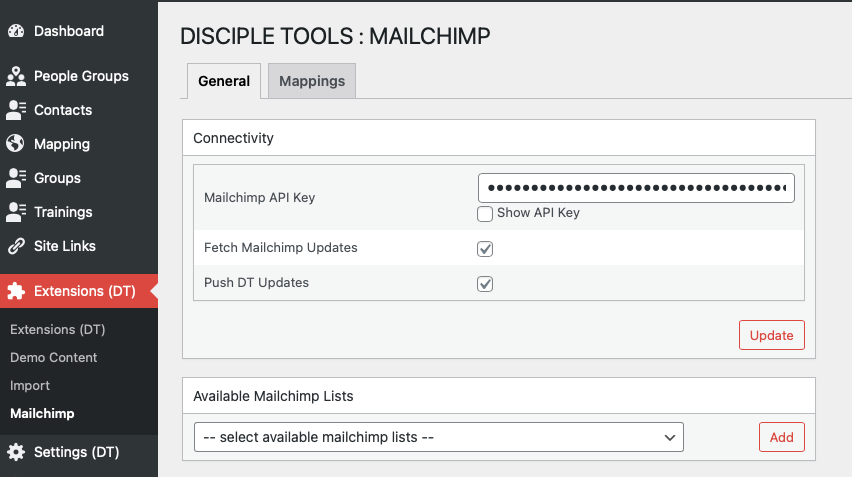Click the Update button
This screenshot has height=477, width=852.
click(772, 335)
